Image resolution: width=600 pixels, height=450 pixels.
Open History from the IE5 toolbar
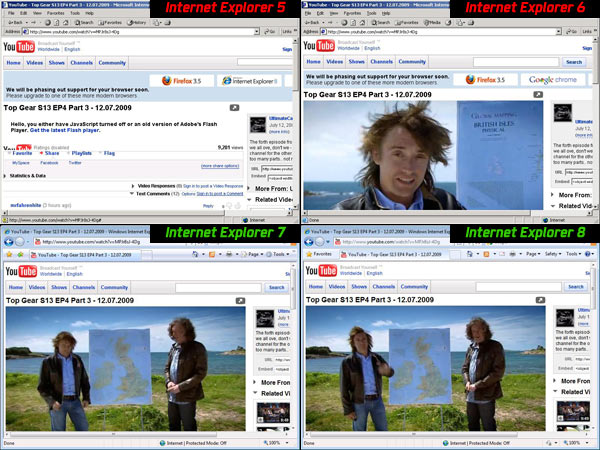pos(137,21)
